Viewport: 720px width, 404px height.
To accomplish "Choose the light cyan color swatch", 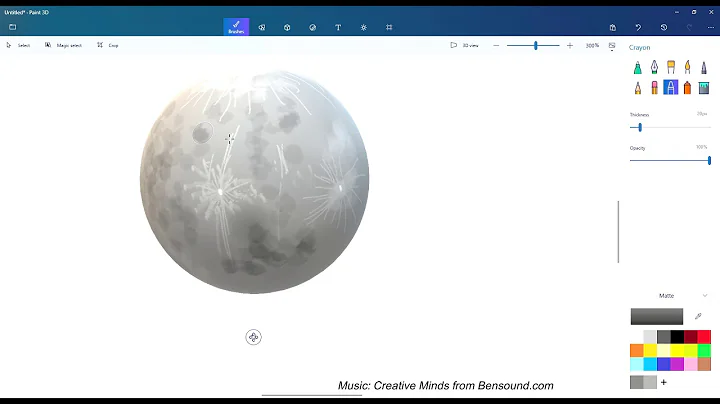I will 636,364.
